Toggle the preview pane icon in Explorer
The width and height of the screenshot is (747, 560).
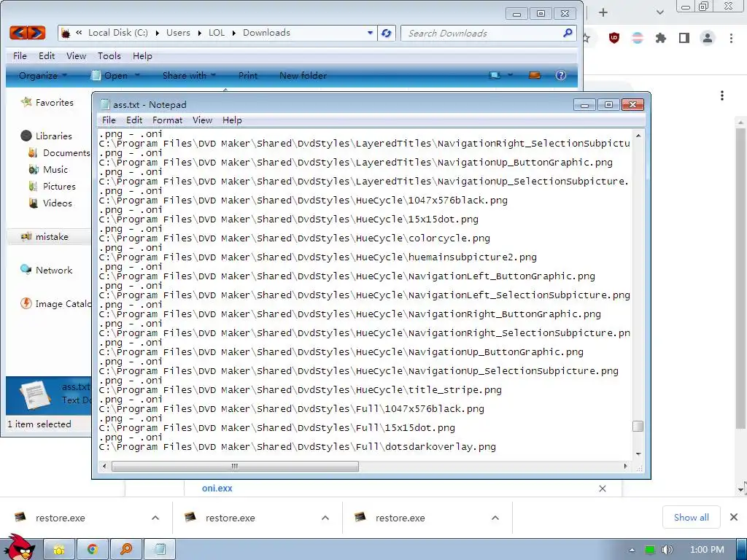click(x=535, y=75)
